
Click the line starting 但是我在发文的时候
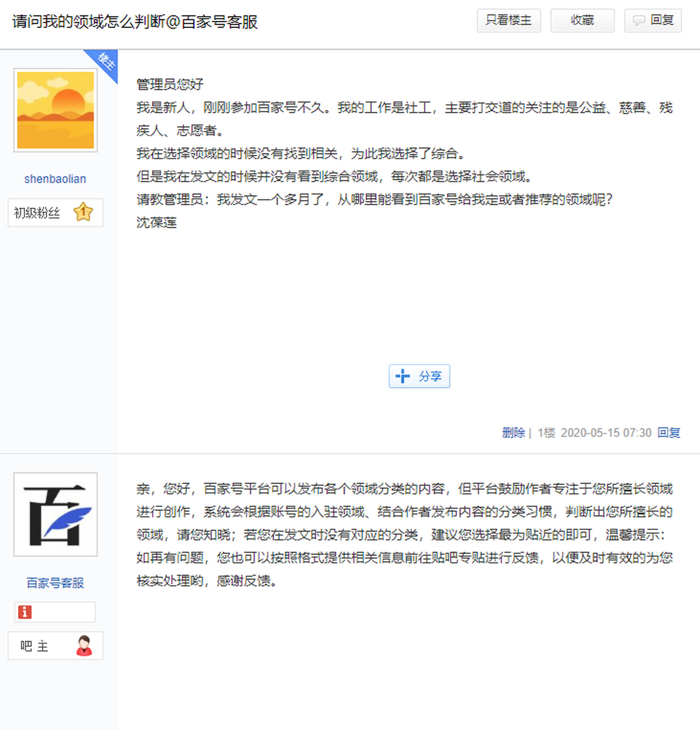point(335,176)
